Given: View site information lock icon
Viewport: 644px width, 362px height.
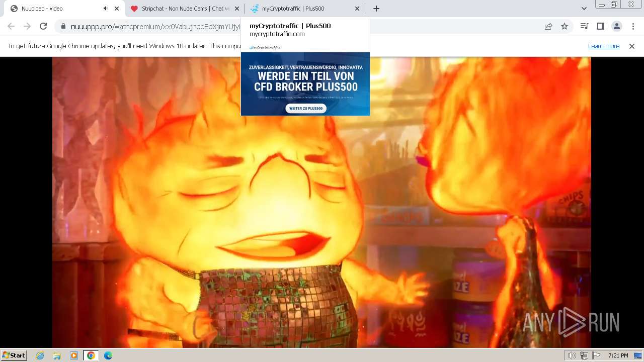Looking at the screenshot, I should [63, 26].
